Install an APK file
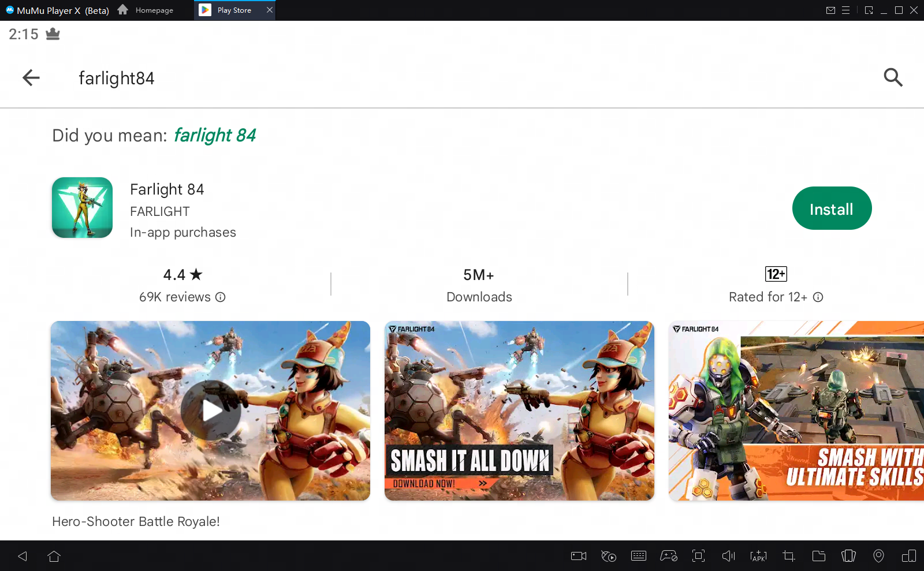The height and width of the screenshot is (571, 924). click(x=758, y=556)
